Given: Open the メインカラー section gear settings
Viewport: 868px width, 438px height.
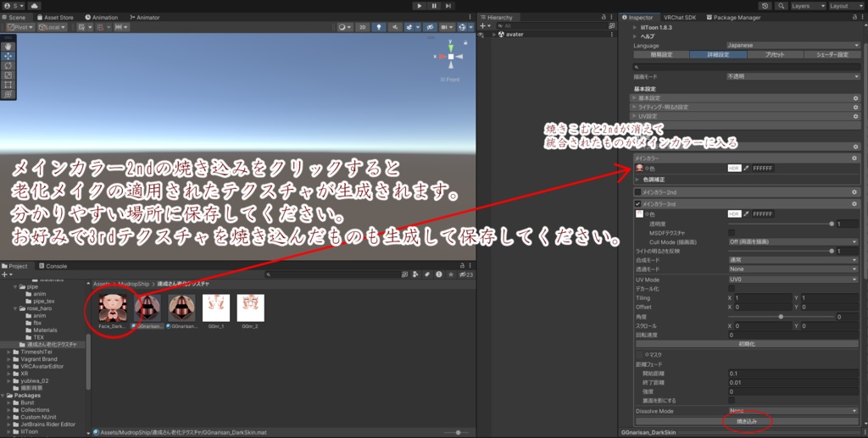Looking at the screenshot, I should [854, 158].
